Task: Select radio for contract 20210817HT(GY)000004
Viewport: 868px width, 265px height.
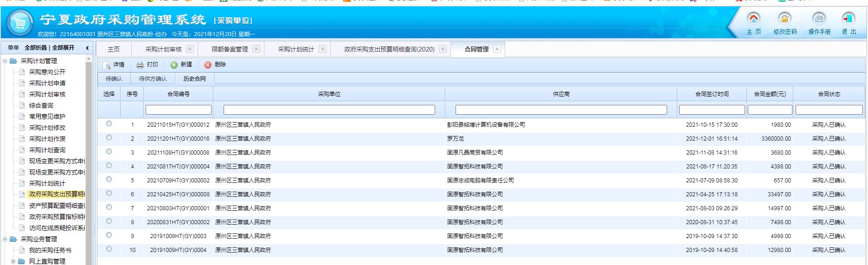Action: [109, 165]
